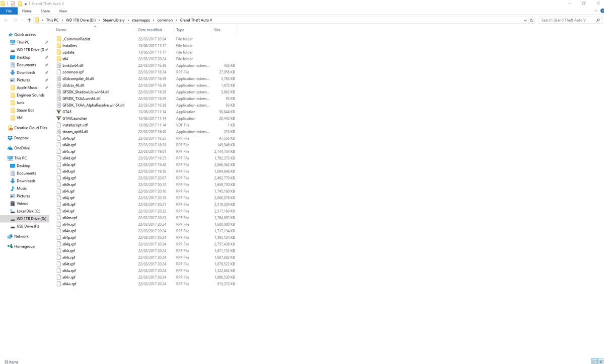This screenshot has height=364, width=604.
Task: Expand the customize quick access toolbar dropdown
Action: click(x=25, y=3)
